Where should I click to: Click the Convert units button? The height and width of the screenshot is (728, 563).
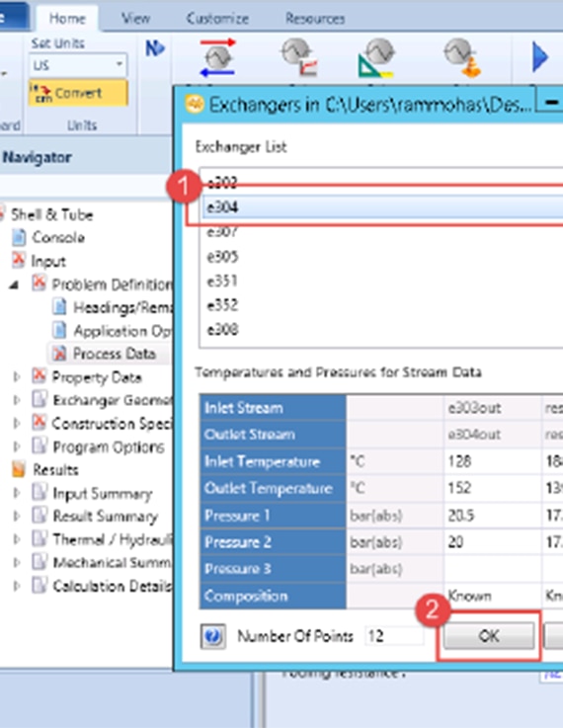click(x=78, y=93)
